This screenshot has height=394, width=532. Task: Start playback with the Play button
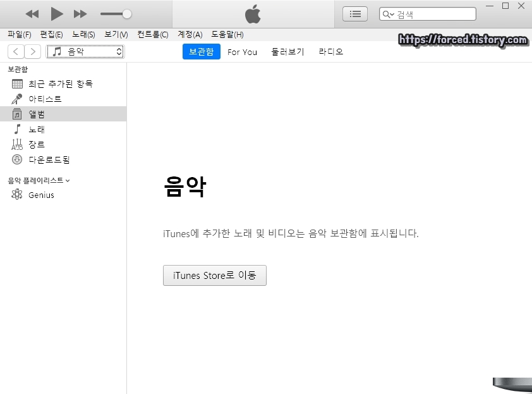coord(57,14)
